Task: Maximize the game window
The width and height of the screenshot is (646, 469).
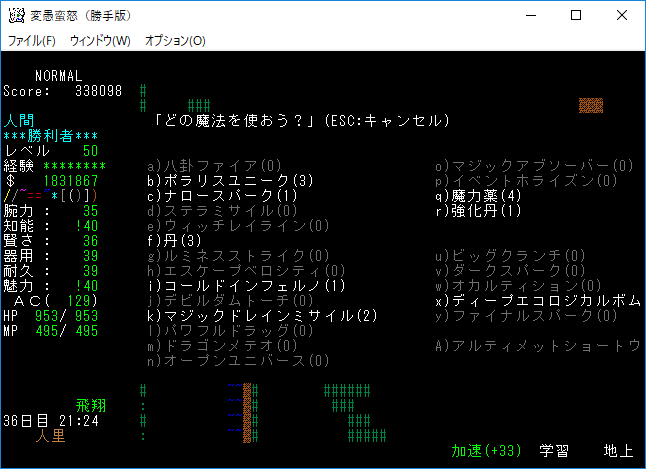Action: (x=575, y=16)
